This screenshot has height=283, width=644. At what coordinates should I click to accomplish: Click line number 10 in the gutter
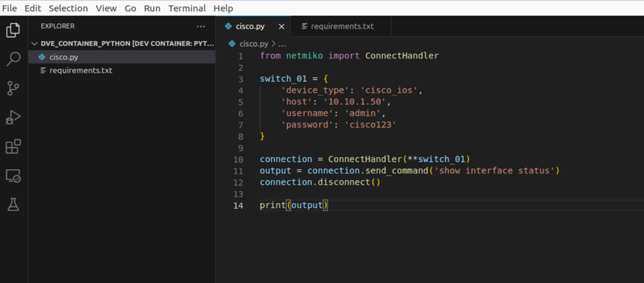click(x=239, y=160)
